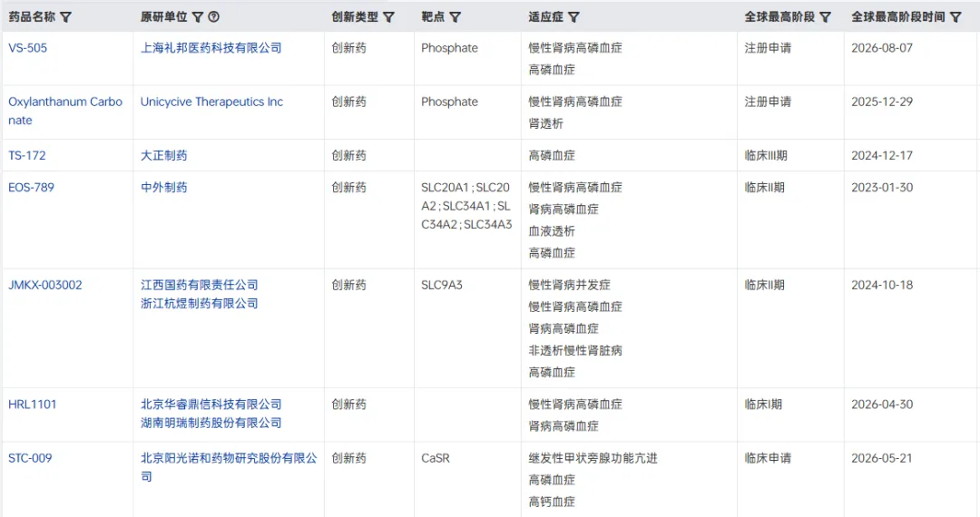Open drug link JMKX-003002

[45, 286]
